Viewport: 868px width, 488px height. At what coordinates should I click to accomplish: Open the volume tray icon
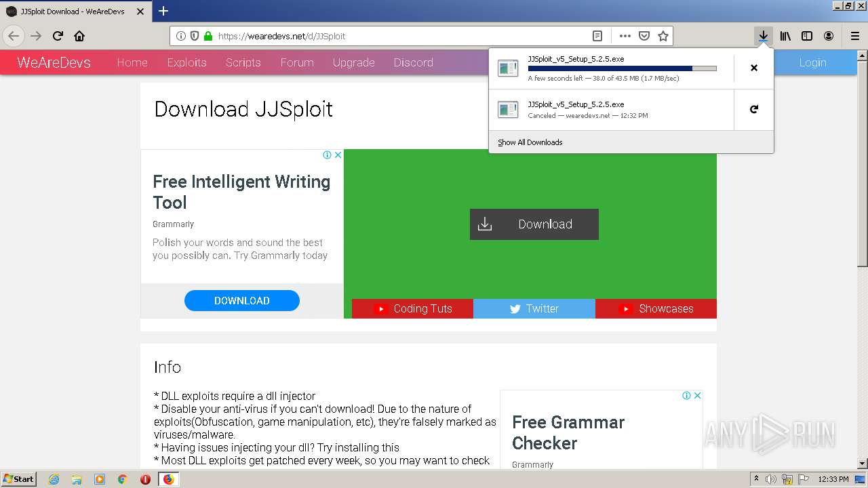771,479
